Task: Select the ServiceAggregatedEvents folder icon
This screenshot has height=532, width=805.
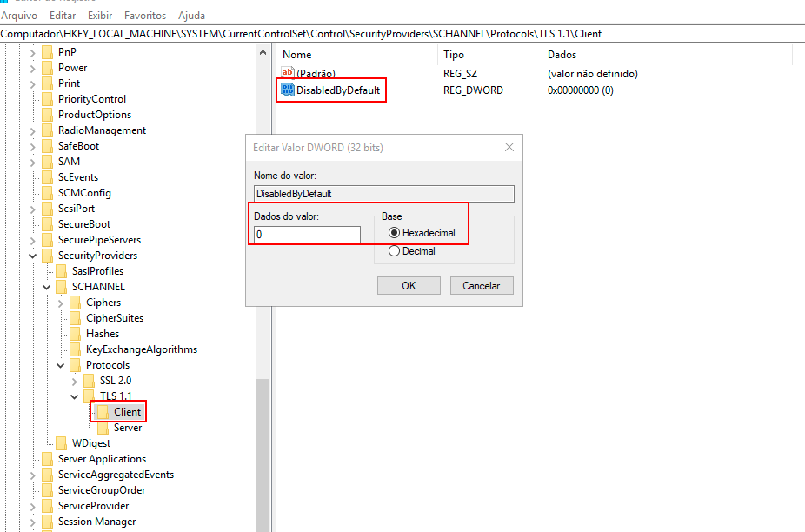Action: 47,475
